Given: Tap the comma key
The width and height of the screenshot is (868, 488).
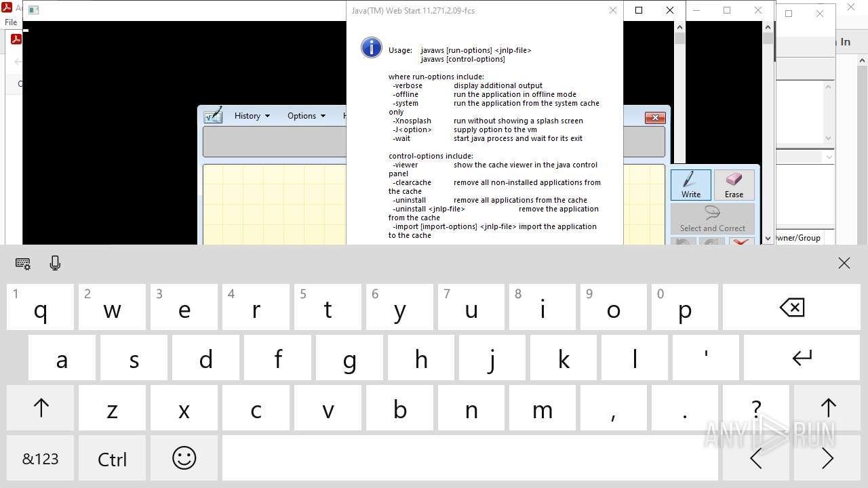Looking at the screenshot, I should [613, 408].
